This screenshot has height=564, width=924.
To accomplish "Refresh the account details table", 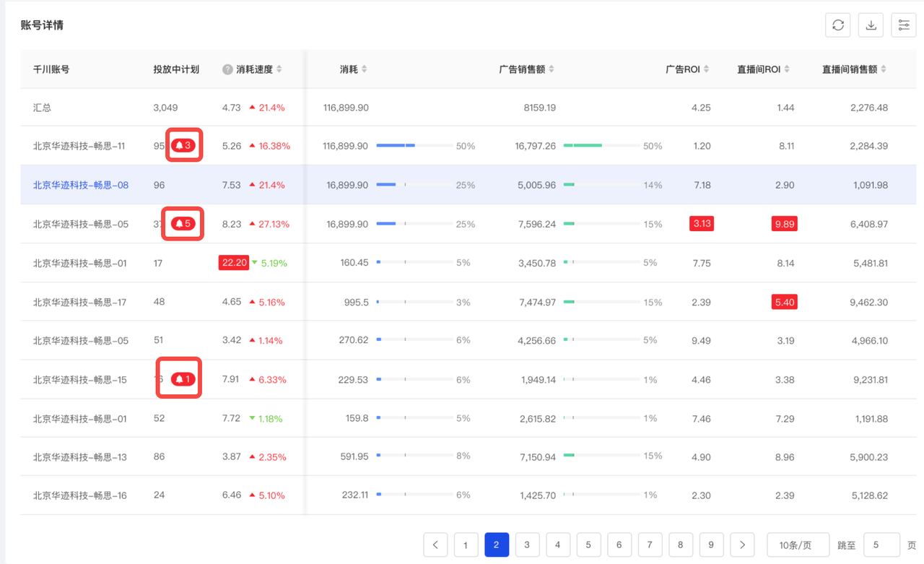I will 837,25.
